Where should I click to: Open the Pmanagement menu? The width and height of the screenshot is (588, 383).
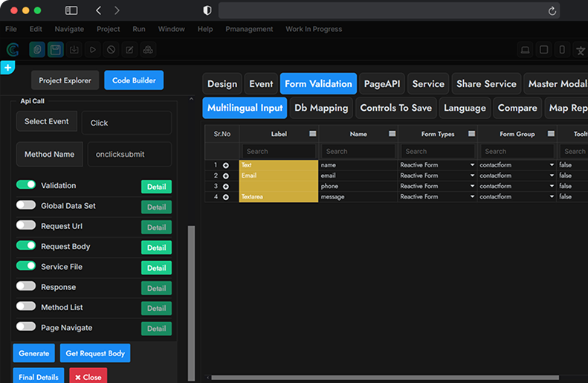(x=249, y=29)
